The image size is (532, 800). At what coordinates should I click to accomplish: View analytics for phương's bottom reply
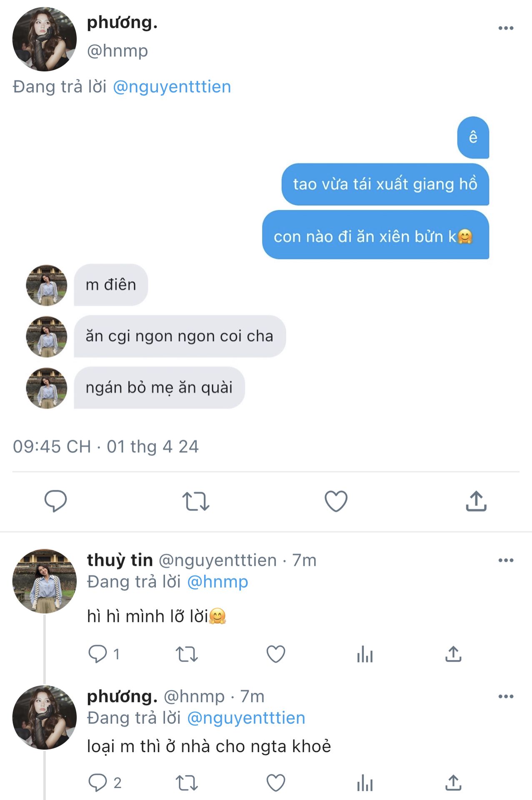click(365, 783)
